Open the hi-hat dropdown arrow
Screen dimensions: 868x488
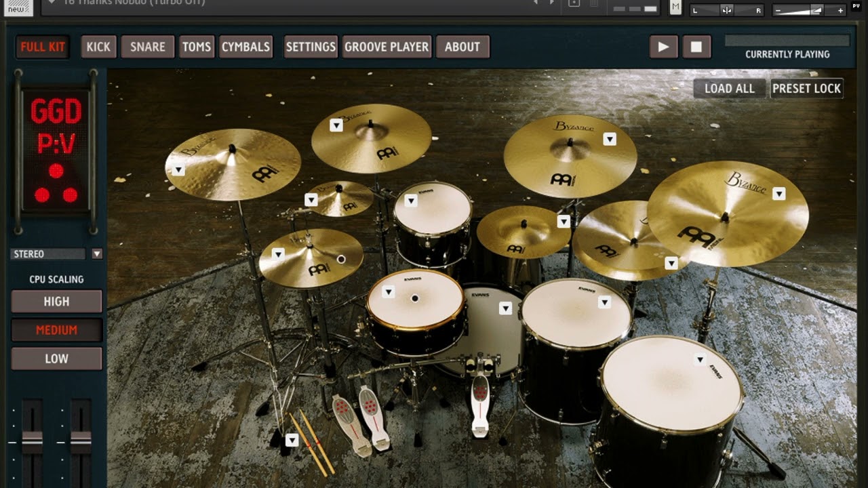278,254
